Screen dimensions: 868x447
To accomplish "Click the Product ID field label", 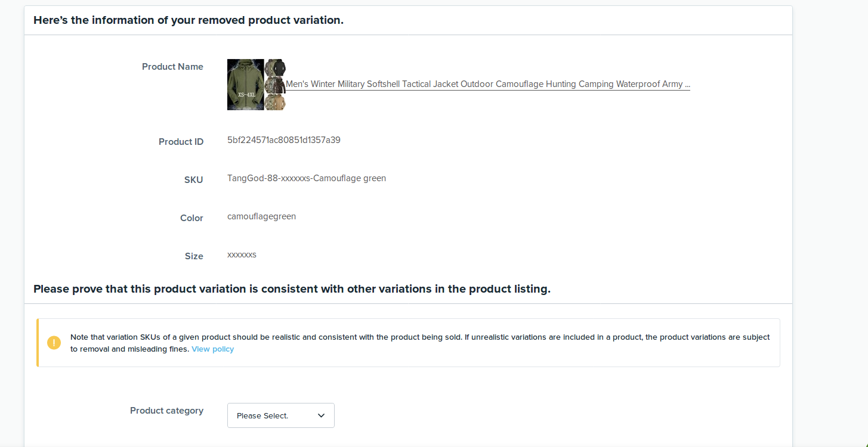I will (x=181, y=142).
